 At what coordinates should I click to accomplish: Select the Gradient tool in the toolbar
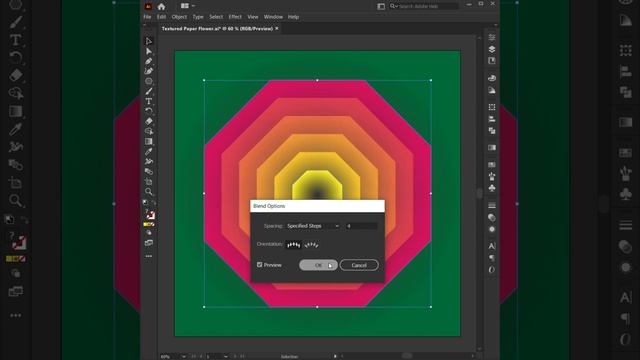click(149, 141)
